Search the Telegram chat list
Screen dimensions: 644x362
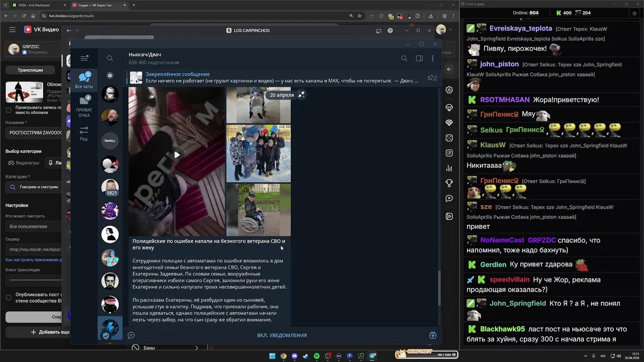tap(110, 58)
